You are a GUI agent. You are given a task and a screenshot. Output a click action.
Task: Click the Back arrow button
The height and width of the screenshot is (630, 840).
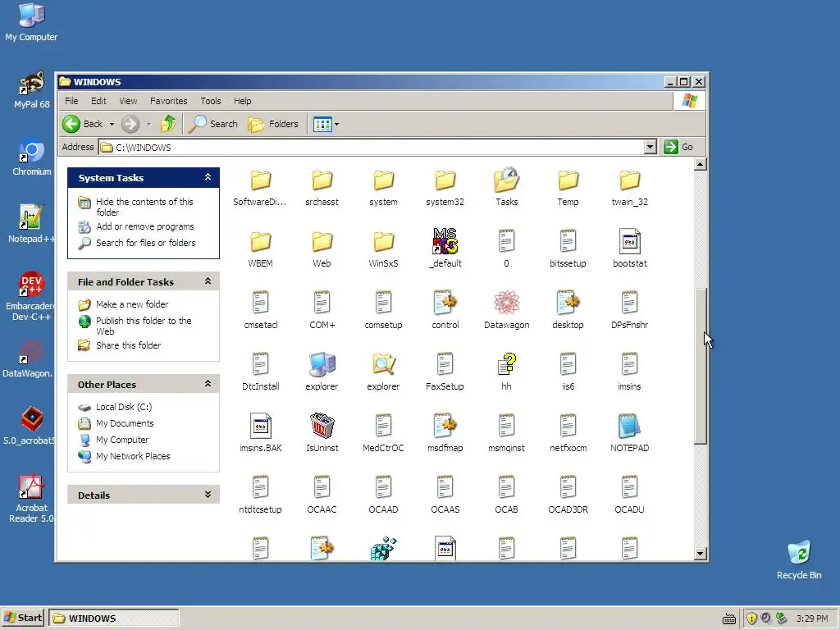tap(83, 124)
